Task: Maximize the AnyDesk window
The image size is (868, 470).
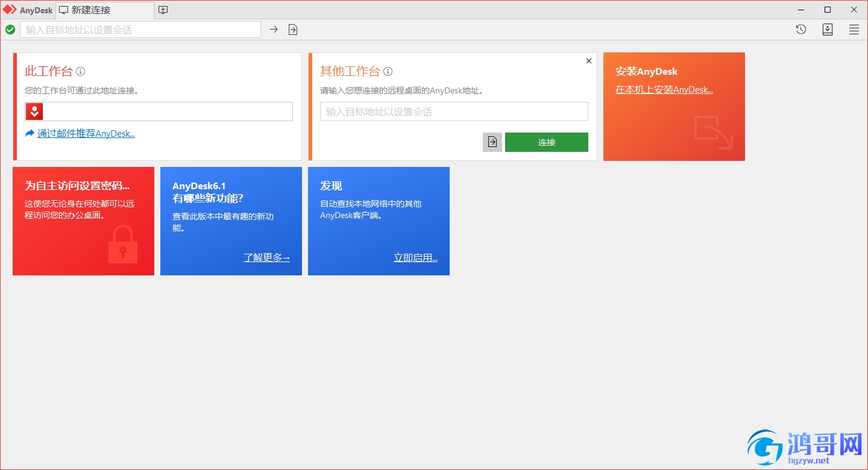Action: click(x=828, y=10)
